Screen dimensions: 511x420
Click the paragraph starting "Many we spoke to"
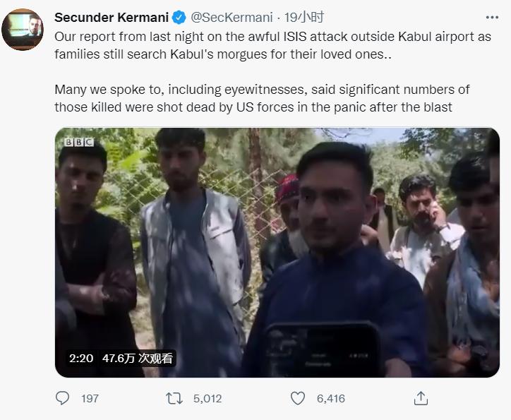[x=262, y=98]
